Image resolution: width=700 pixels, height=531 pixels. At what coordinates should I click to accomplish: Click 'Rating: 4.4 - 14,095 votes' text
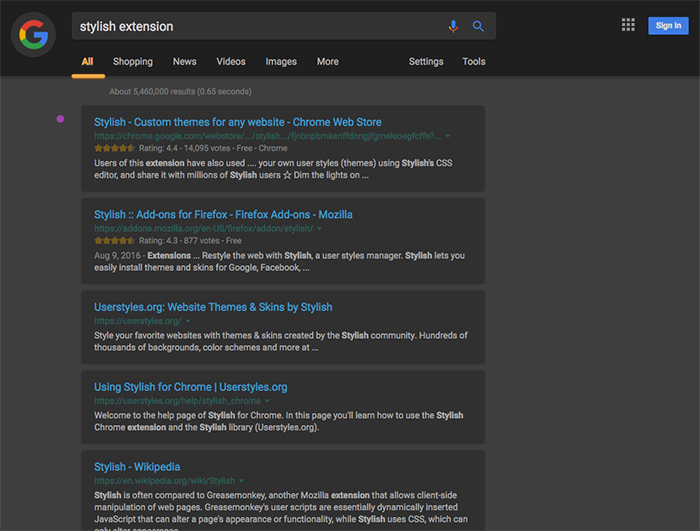pyautogui.click(x=184, y=148)
